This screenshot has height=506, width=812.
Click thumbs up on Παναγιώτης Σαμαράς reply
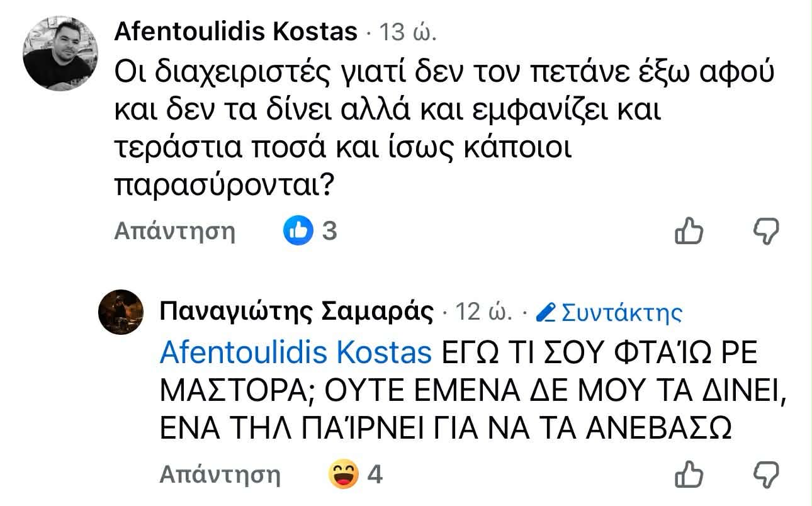(688, 474)
